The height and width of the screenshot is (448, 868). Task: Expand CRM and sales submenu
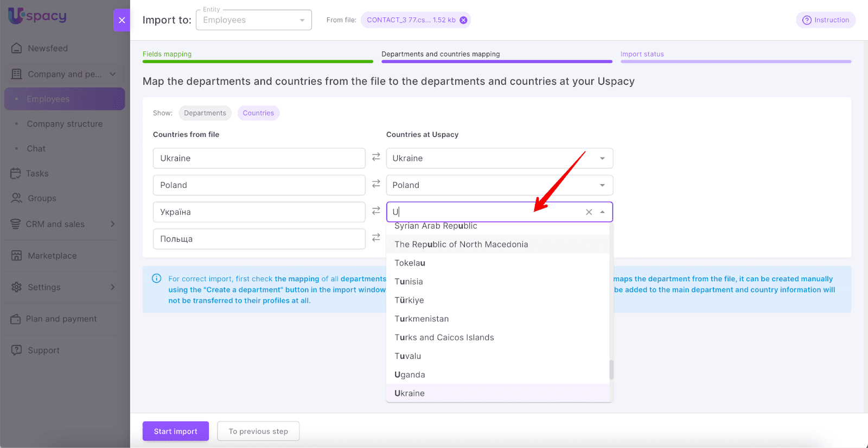[x=112, y=224]
